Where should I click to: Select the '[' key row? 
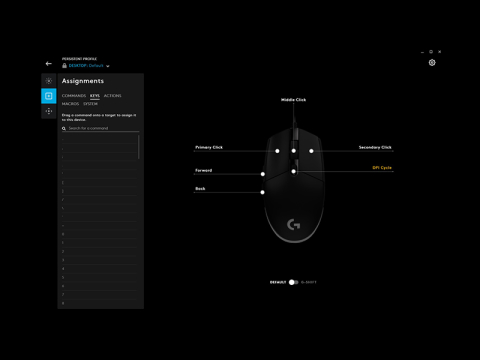pyautogui.click(x=99, y=183)
